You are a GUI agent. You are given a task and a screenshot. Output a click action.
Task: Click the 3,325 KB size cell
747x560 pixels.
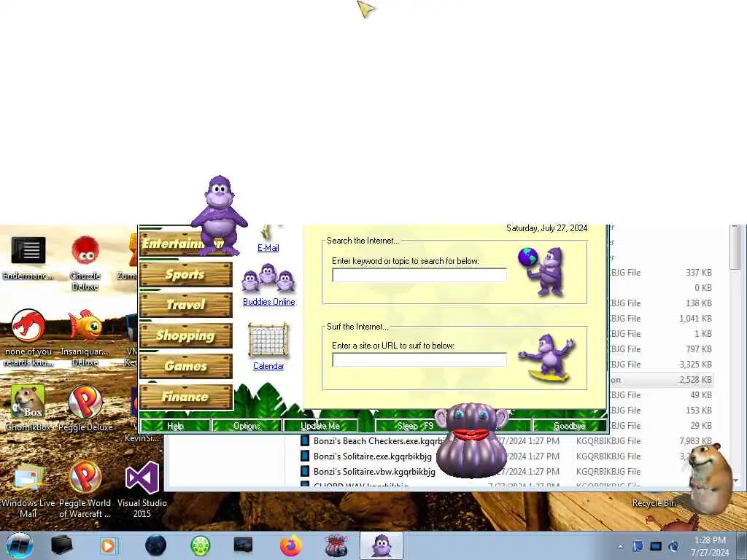click(695, 365)
